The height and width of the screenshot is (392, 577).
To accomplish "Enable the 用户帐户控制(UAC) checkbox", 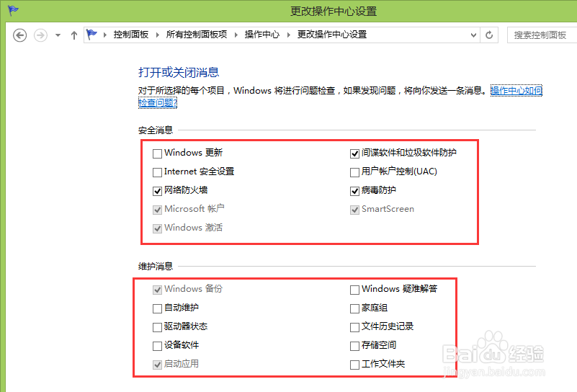I will 354,172.
